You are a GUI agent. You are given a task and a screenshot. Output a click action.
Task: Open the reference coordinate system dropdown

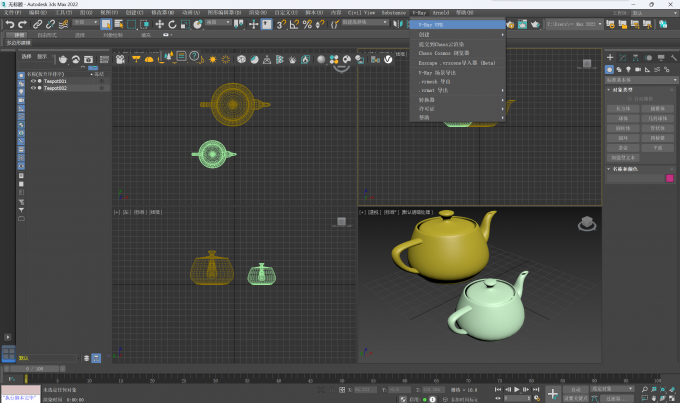pyautogui.click(x=219, y=22)
